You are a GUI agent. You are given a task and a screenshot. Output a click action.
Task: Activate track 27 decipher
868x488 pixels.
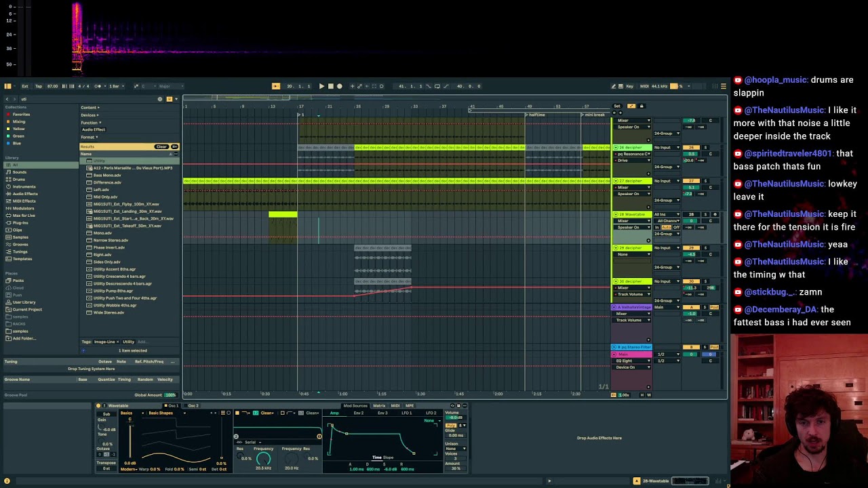[x=692, y=181]
